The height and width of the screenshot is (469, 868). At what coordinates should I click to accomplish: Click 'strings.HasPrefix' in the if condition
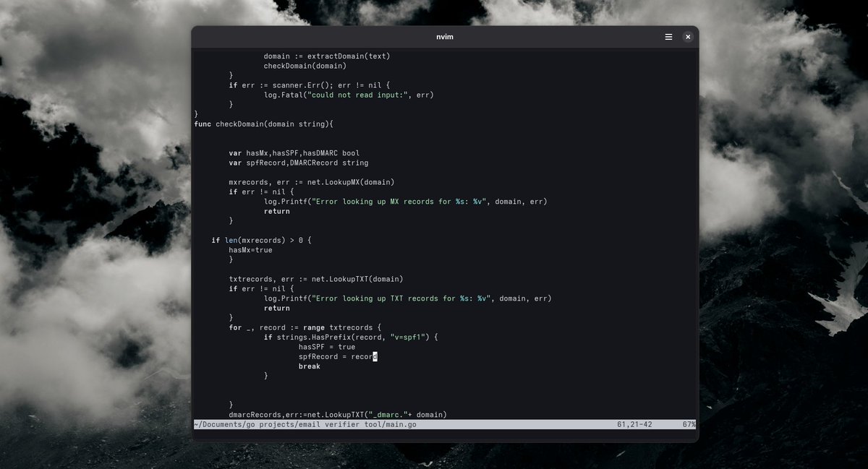pos(314,337)
